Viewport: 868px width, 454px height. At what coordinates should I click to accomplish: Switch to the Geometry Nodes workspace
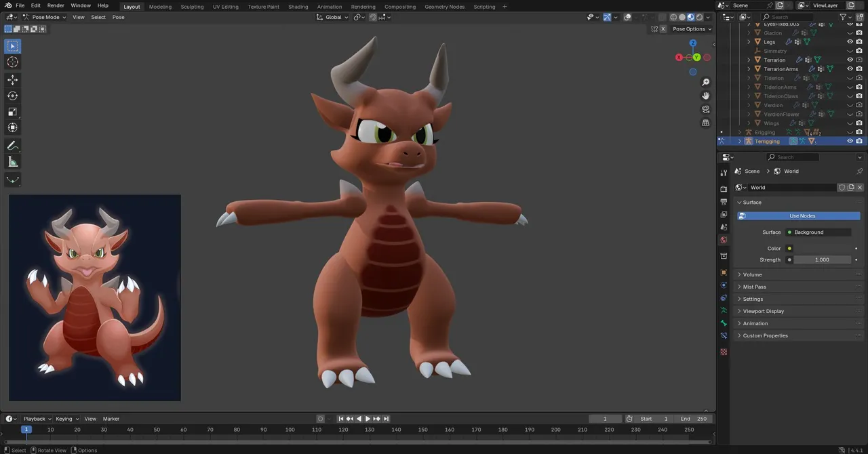445,7
